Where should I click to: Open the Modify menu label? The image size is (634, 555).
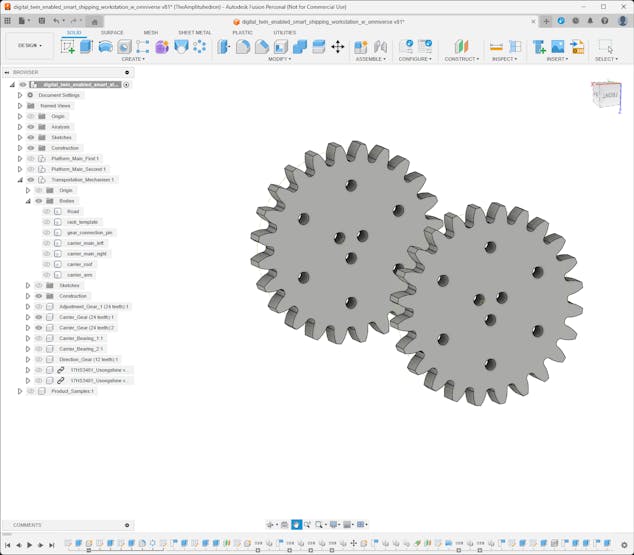point(280,59)
